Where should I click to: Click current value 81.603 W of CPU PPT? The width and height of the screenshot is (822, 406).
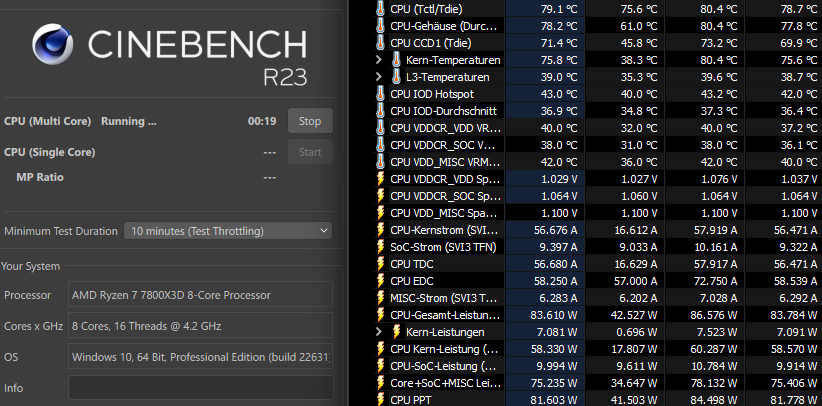[555, 400]
